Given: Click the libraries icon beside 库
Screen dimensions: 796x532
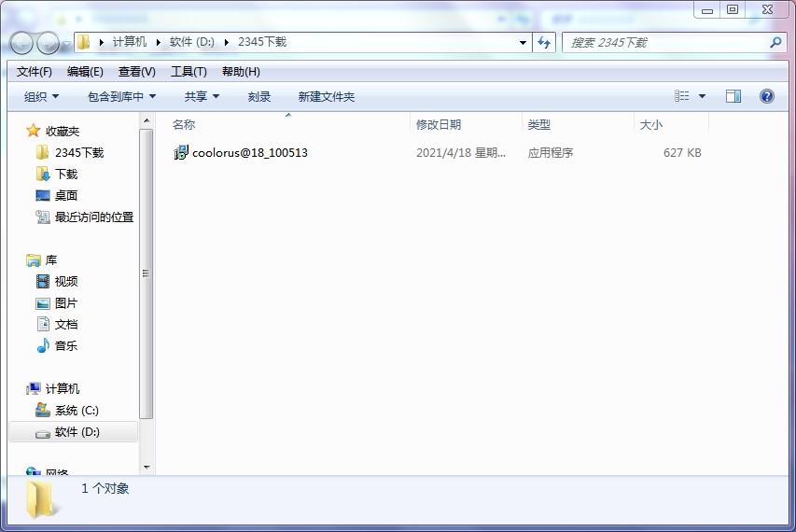Looking at the screenshot, I should [33, 260].
